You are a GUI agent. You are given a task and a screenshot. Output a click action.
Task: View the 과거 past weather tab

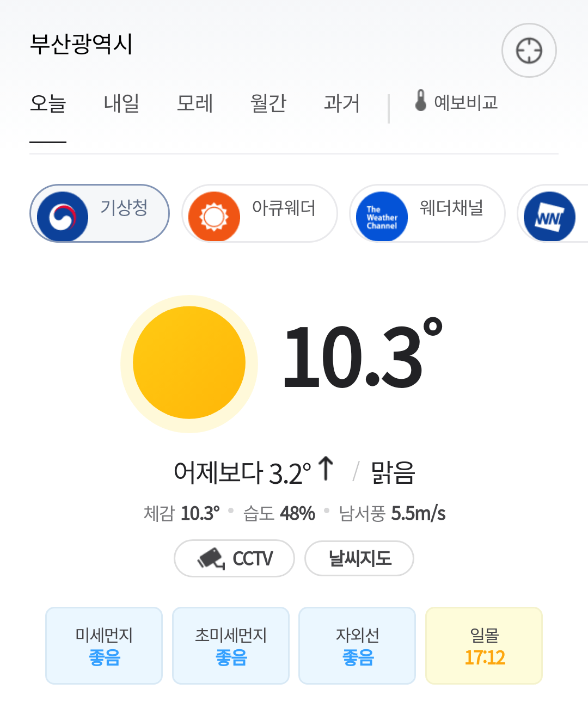(342, 103)
